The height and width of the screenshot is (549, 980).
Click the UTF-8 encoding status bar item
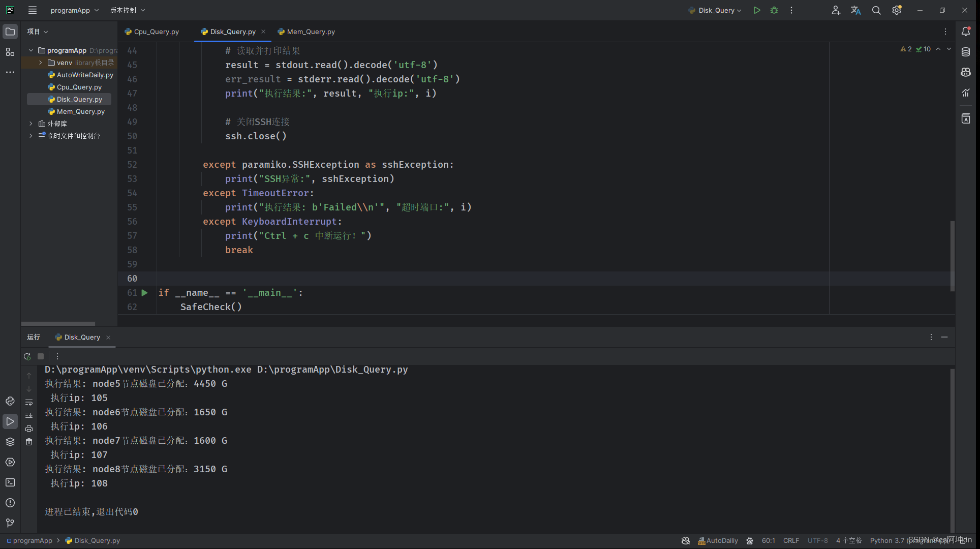click(818, 540)
